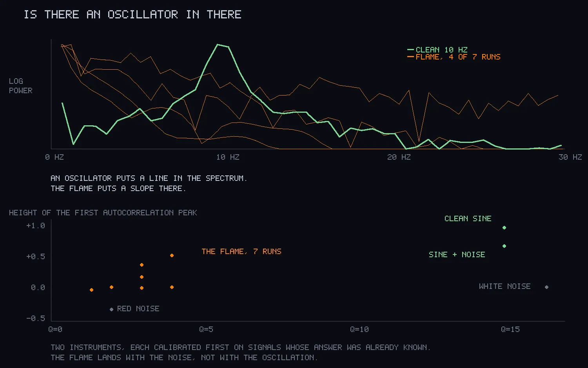
Task: Click the gray Red Noise data point
Action: pyautogui.click(x=112, y=309)
